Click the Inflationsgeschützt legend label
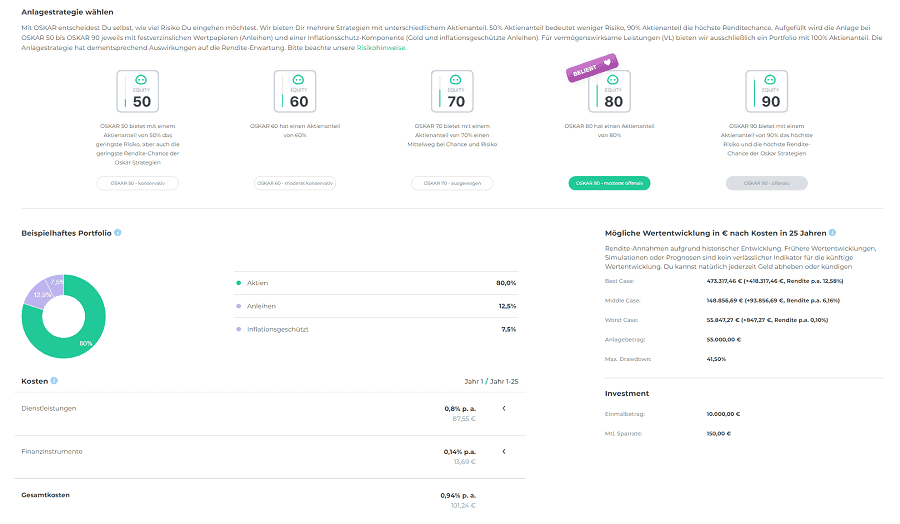 (x=278, y=329)
